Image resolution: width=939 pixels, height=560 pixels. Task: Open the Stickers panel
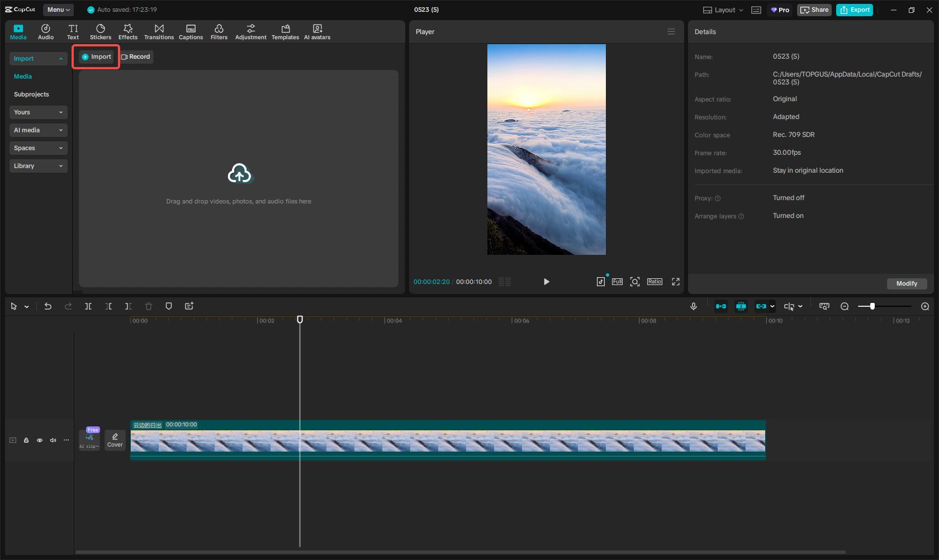(101, 31)
